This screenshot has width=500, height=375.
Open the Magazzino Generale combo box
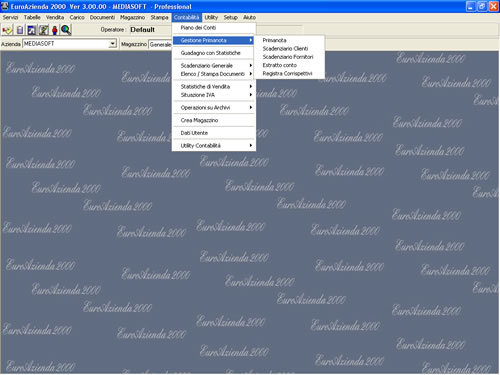(160, 44)
